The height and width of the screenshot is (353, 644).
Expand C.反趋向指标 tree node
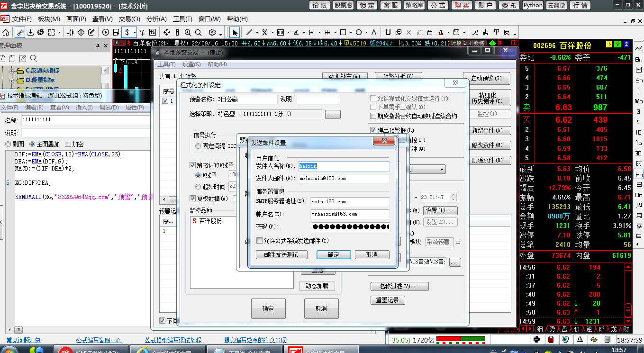[x=12, y=71]
